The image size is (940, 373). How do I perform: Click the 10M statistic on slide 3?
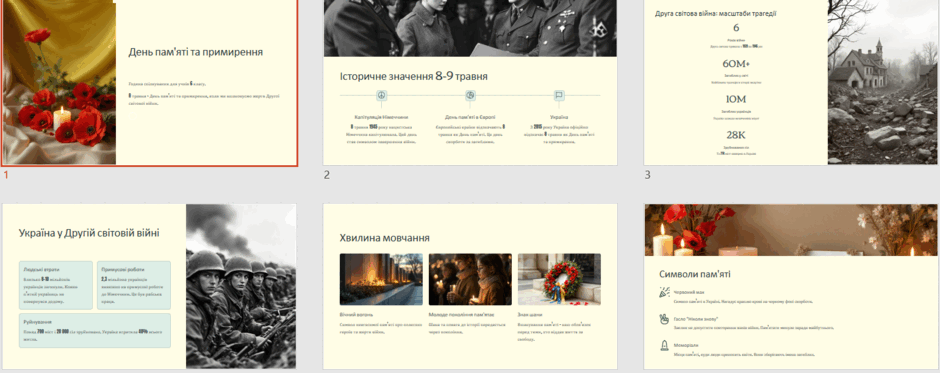click(736, 100)
